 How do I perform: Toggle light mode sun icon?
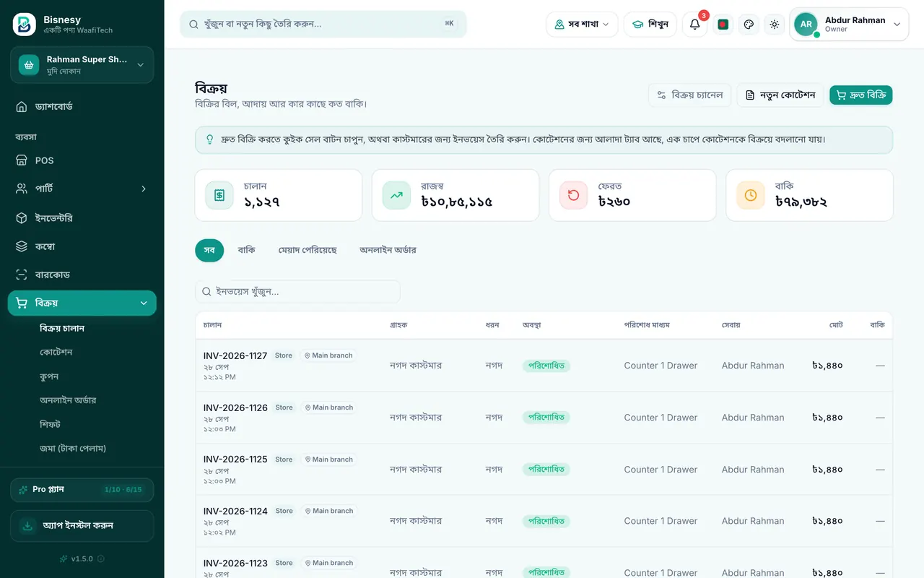775,24
